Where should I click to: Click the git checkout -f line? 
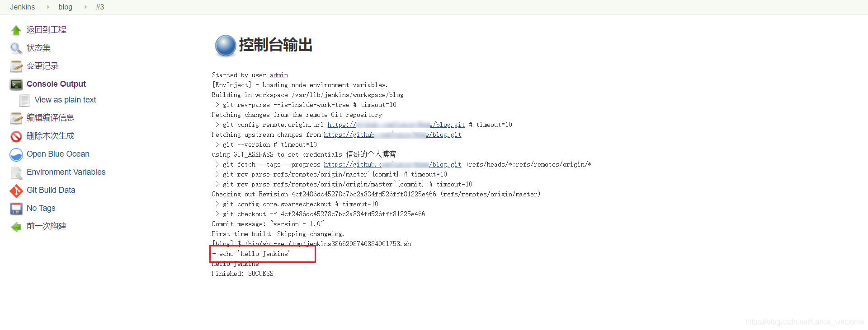tap(321, 214)
